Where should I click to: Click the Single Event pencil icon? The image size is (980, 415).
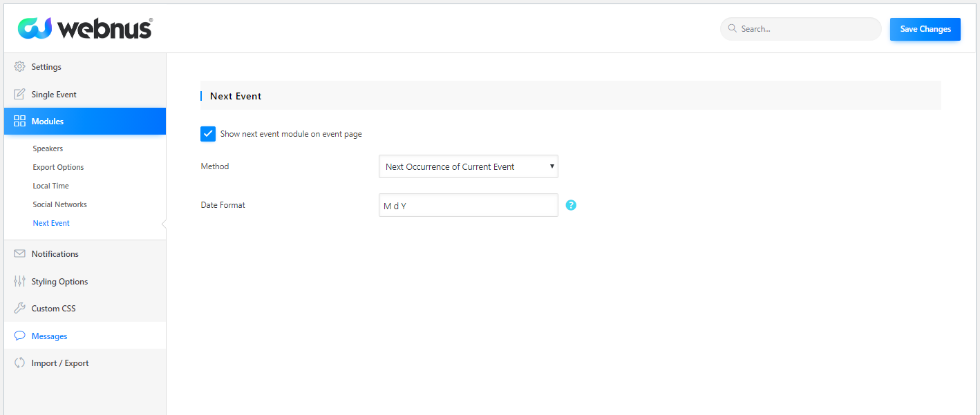tap(19, 95)
